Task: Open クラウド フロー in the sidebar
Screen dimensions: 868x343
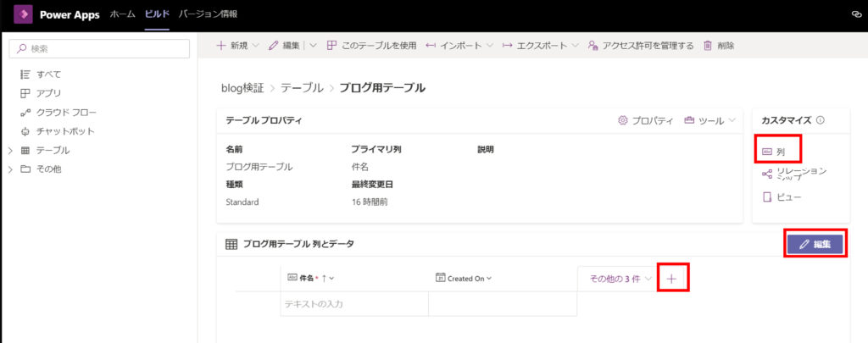Action: 65,113
